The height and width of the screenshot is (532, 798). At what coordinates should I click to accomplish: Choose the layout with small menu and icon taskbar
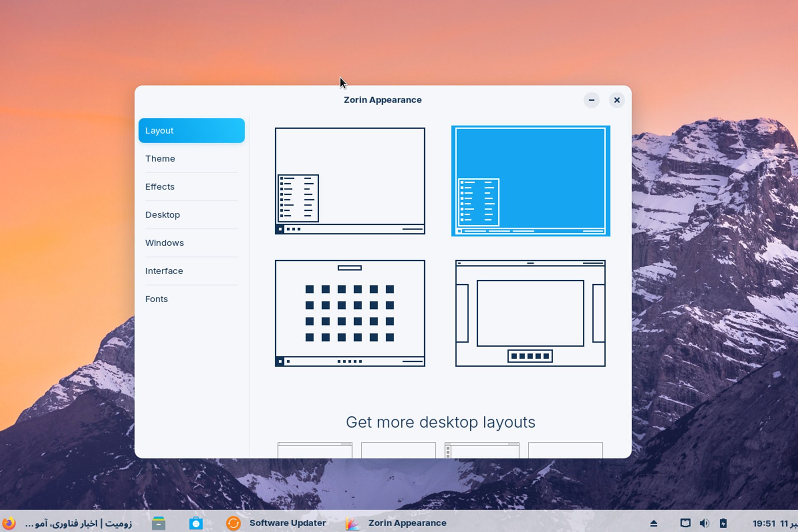pyautogui.click(x=350, y=181)
